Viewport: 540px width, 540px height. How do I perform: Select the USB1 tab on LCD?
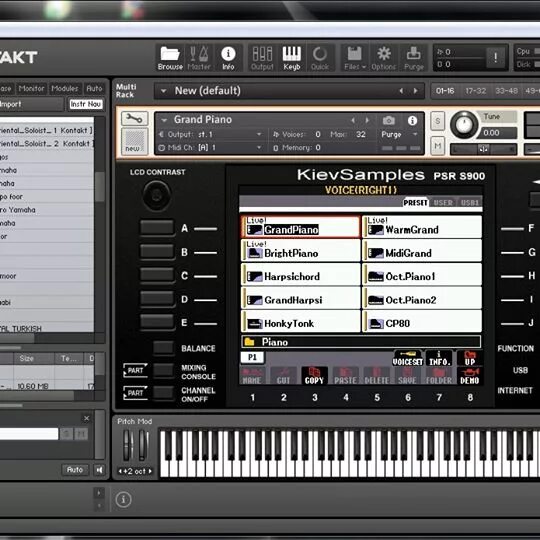pos(470,202)
